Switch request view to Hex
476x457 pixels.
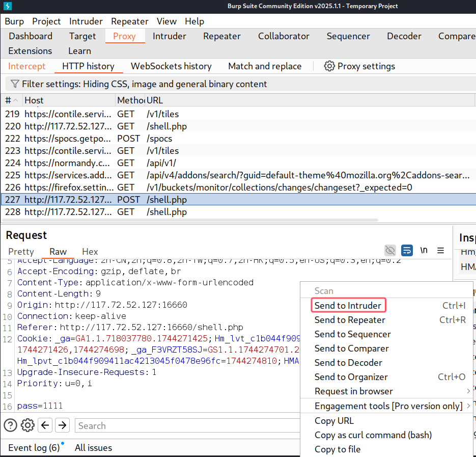click(90, 251)
